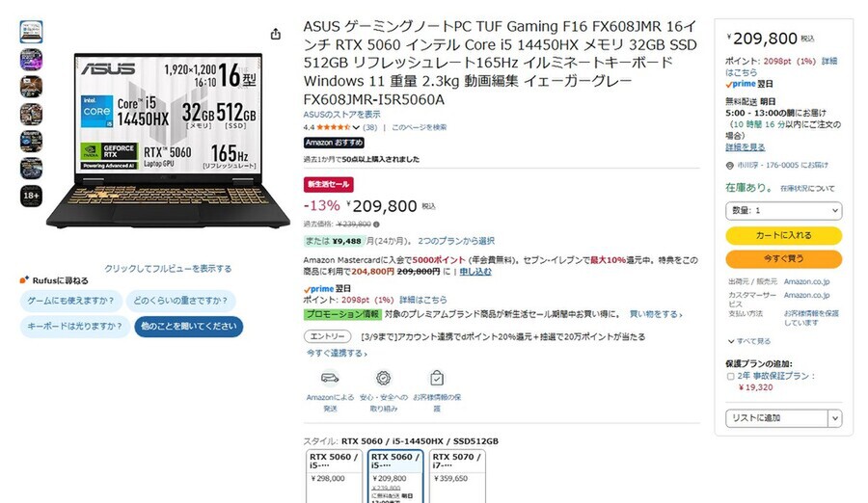Open the Amazon delivery truck icon
The height and width of the screenshot is (503, 868).
click(x=330, y=378)
